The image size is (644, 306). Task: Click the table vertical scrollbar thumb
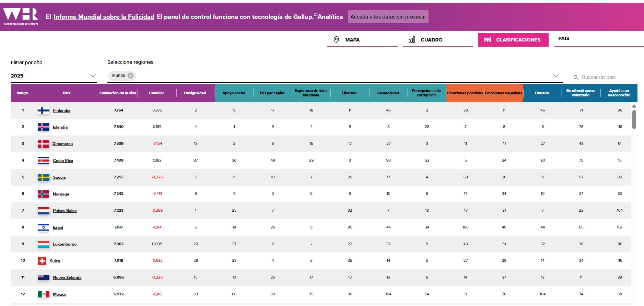click(634, 119)
